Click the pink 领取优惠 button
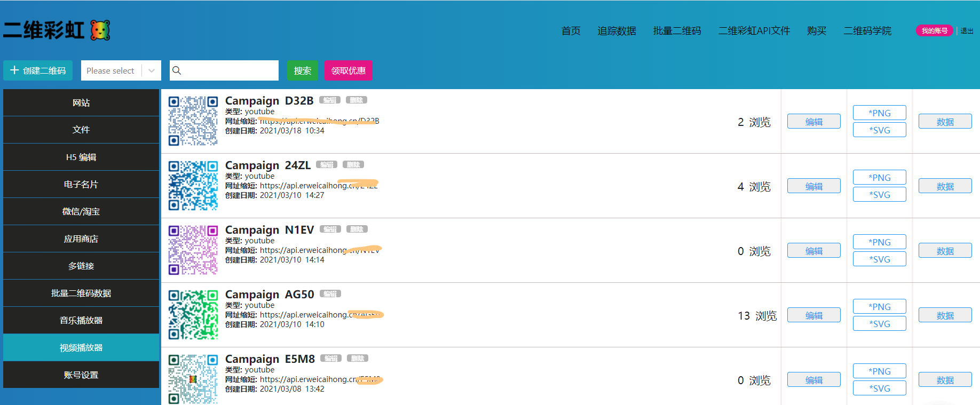The image size is (980, 405). tap(349, 70)
